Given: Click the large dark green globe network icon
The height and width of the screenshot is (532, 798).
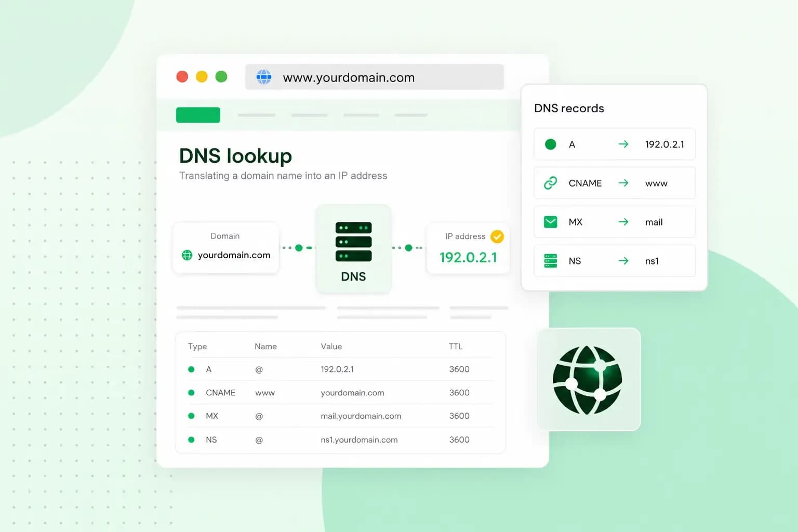Looking at the screenshot, I should pos(587,380).
